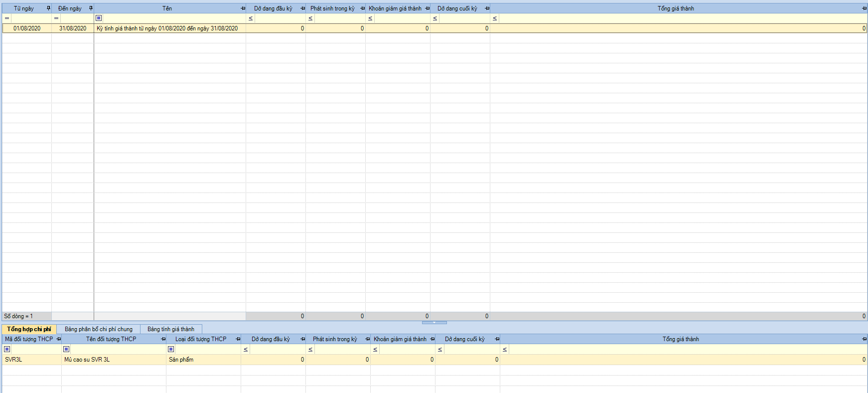This screenshot has height=393, width=868.
Task: Click pin icon on Đến ngày column header
Action: 91,8
